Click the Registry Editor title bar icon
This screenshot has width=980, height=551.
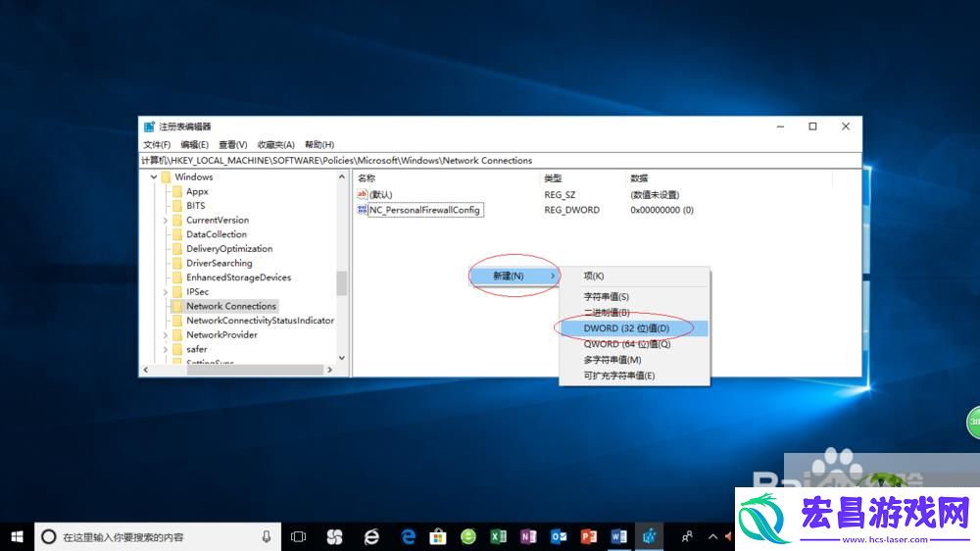(x=149, y=126)
